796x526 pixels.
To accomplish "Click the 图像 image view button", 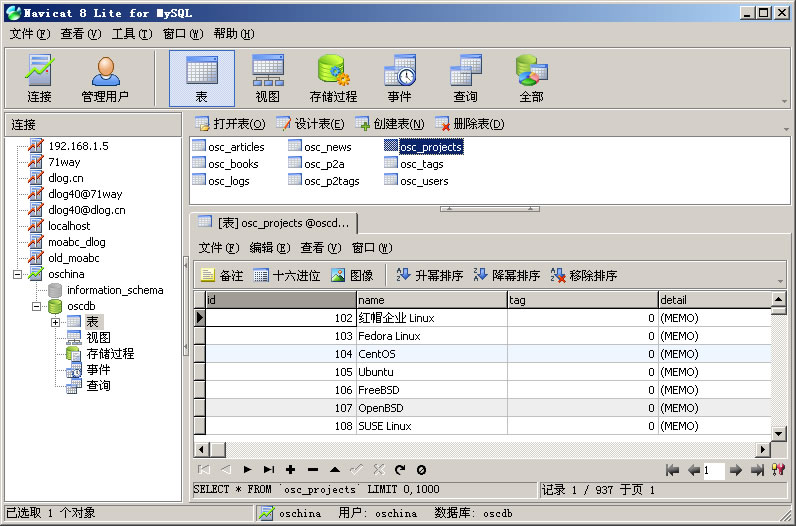I will pos(352,275).
